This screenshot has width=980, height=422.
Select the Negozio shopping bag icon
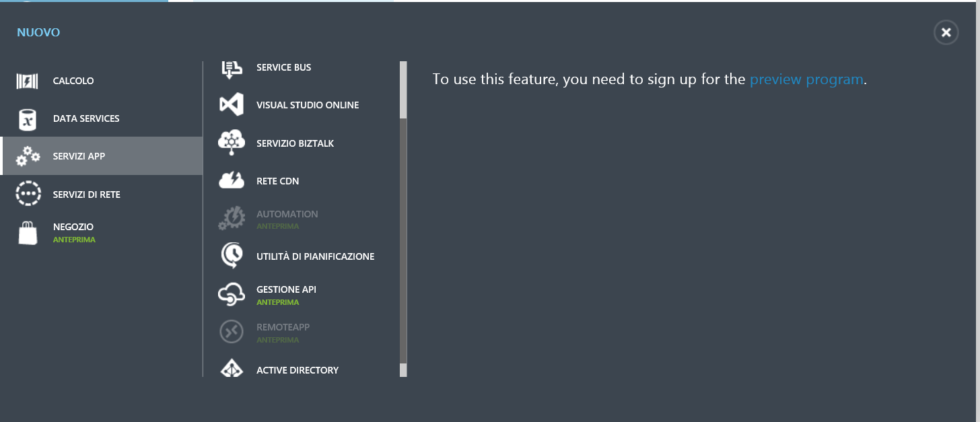click(28, 233)
